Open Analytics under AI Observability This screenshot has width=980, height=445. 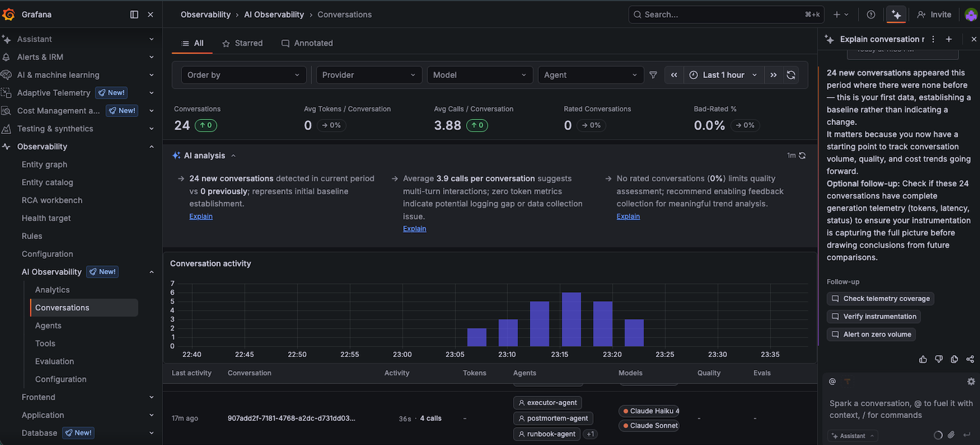(52, 290)
